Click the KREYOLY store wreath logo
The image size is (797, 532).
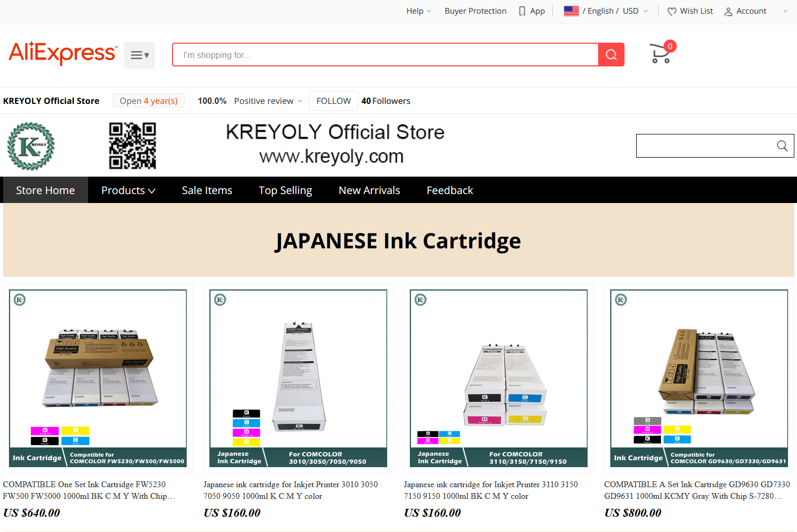pyautogui.click(x=31, y=146)
